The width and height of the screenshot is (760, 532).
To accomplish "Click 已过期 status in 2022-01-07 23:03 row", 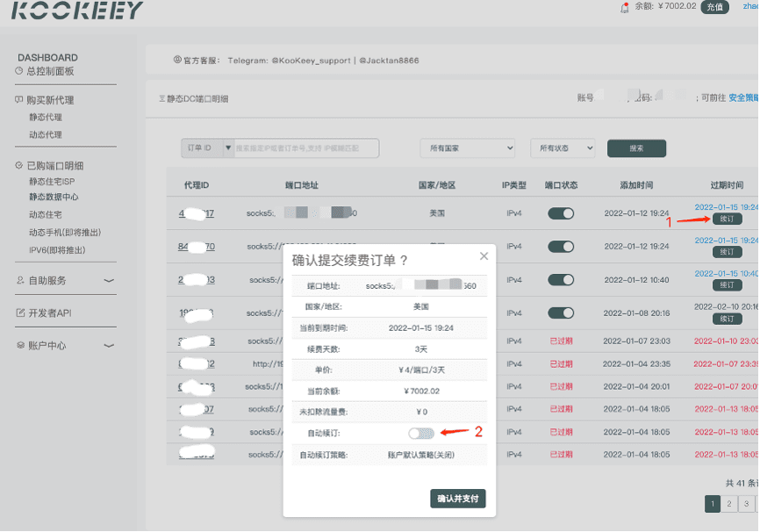I will coord(561,341).
